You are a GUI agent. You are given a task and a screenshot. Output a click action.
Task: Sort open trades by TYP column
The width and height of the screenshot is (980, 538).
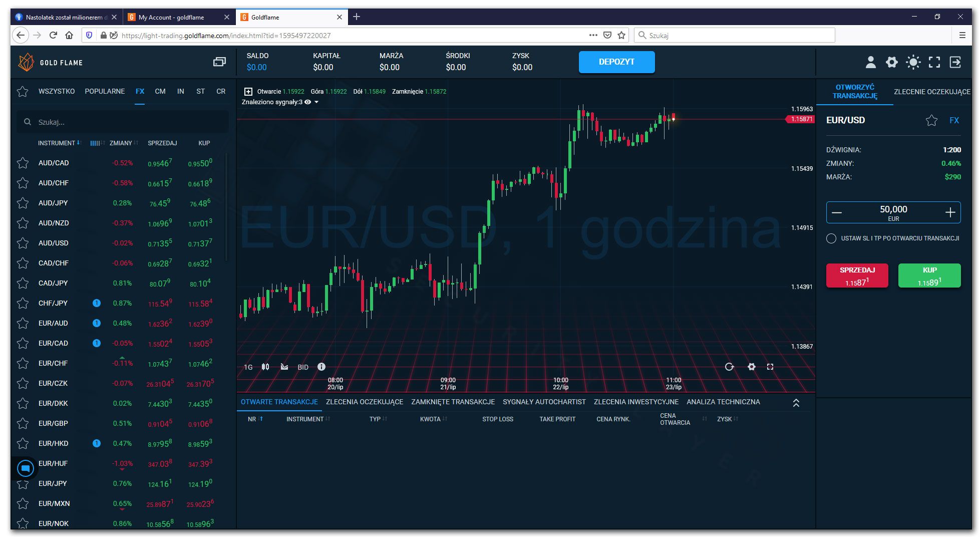(378, 419)
